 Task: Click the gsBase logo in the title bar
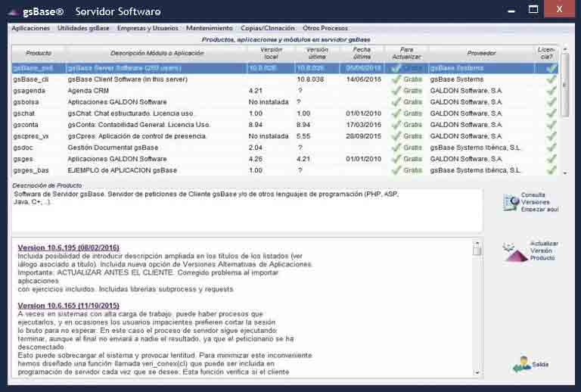coord(13,12)
